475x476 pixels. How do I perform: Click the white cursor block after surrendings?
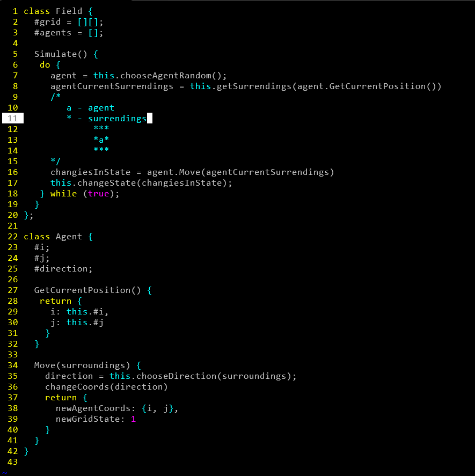pyautogui.click(x=150, y=119)
